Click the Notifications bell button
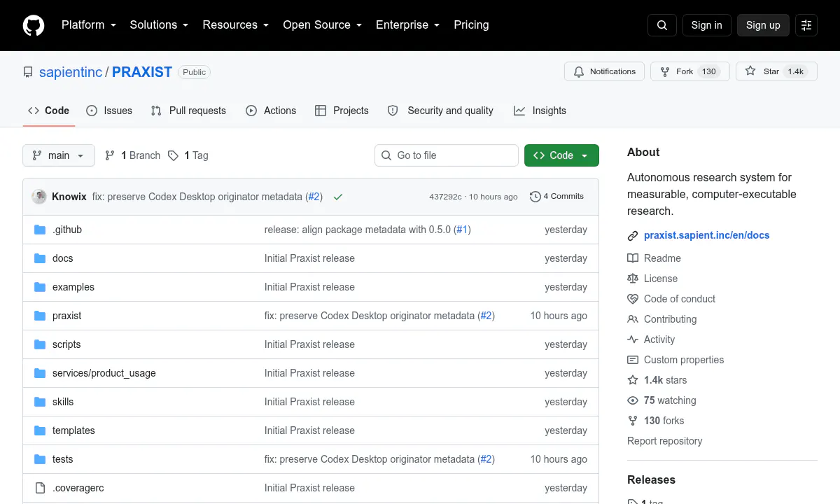 tap(605, 71)
